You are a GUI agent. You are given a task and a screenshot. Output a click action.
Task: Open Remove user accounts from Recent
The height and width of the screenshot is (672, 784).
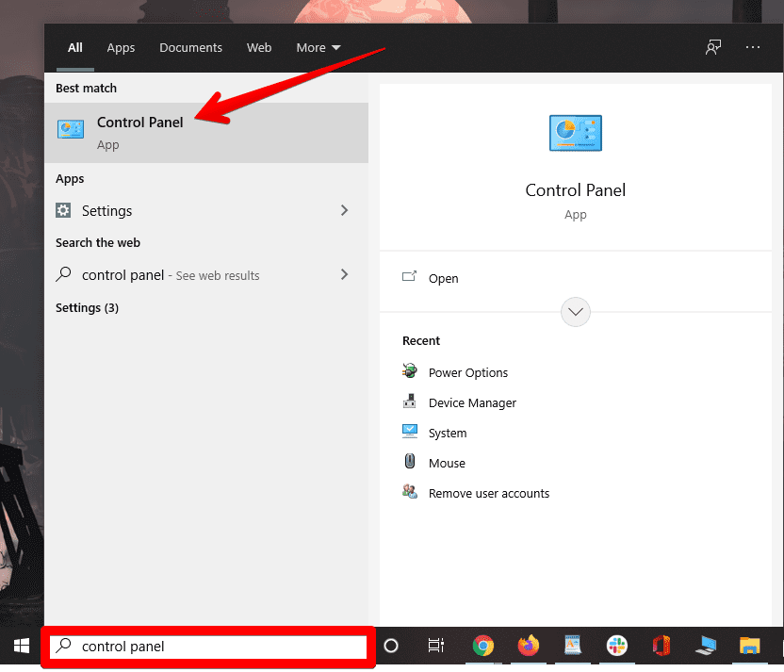click(489, 494)
